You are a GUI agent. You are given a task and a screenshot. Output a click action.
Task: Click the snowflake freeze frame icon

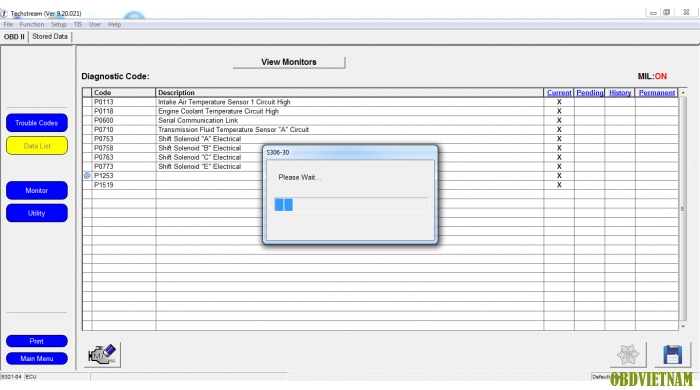628,355
